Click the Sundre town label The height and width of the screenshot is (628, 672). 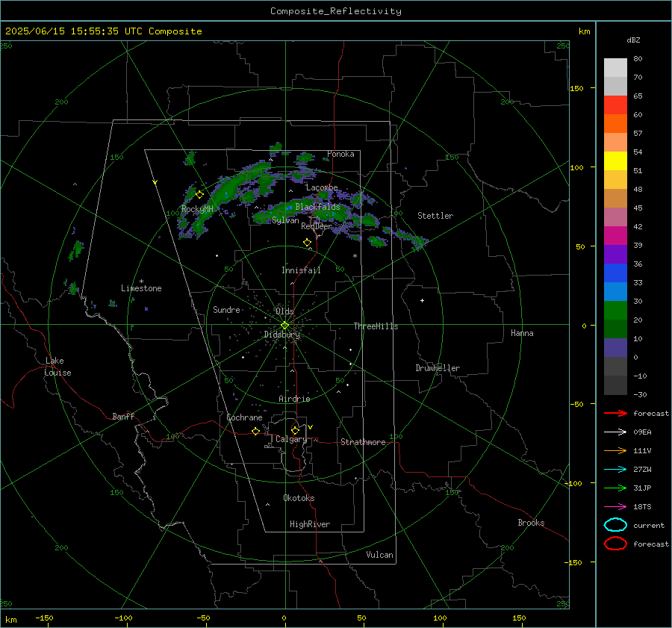(226, 310)
